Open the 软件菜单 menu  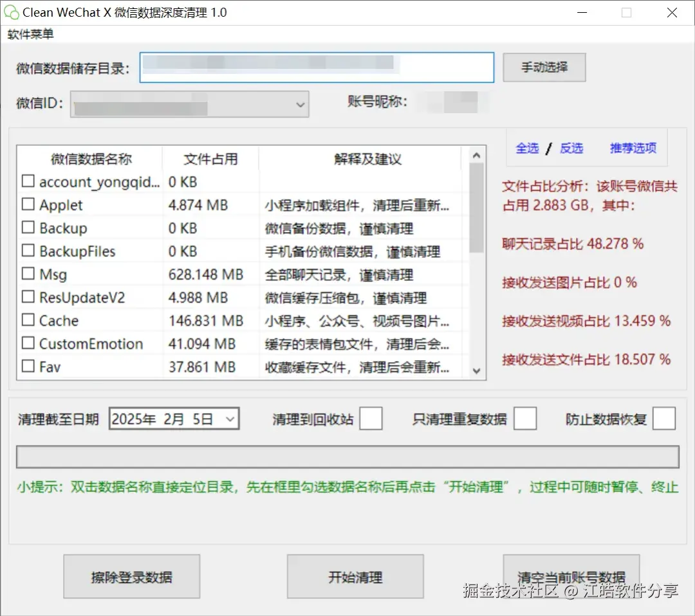tap(30, 34)
